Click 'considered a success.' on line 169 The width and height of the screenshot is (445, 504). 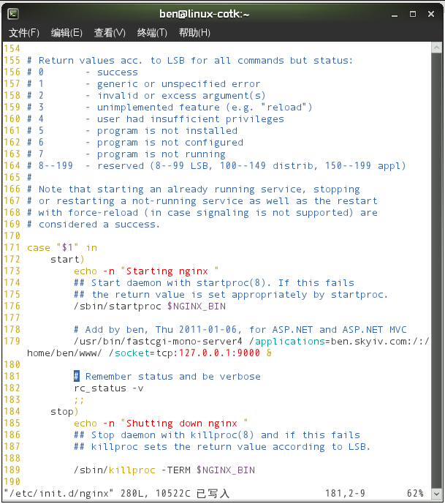[x=99, y=225]
